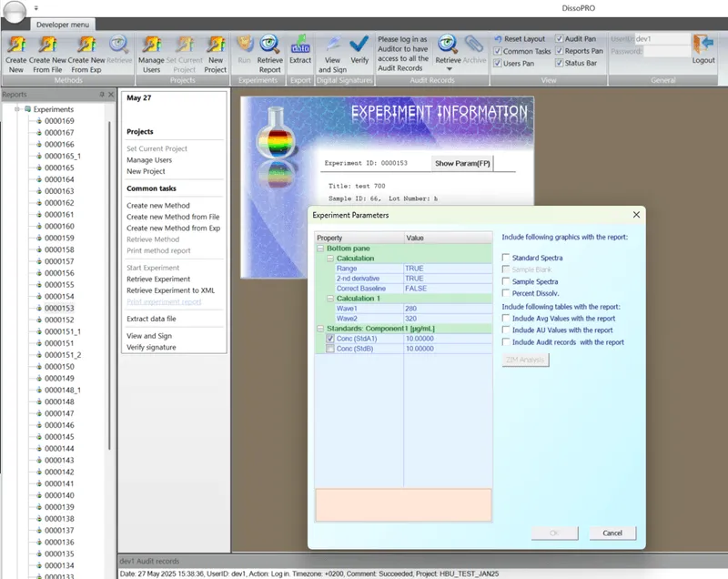Click the Run experiment icon

pos(245,45)
